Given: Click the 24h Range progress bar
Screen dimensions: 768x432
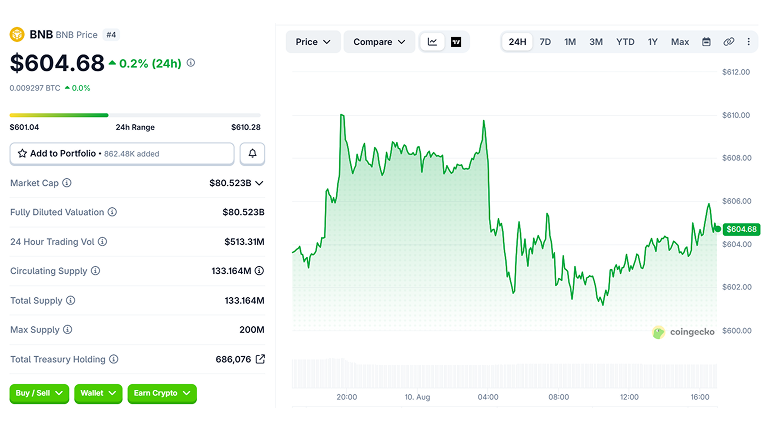Looking at the screenshot, I should pos(135,115).
